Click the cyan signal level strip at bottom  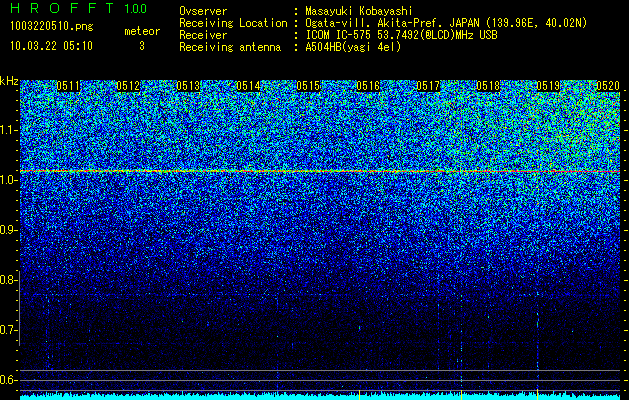pyautogui.click(x=320, y=397)
